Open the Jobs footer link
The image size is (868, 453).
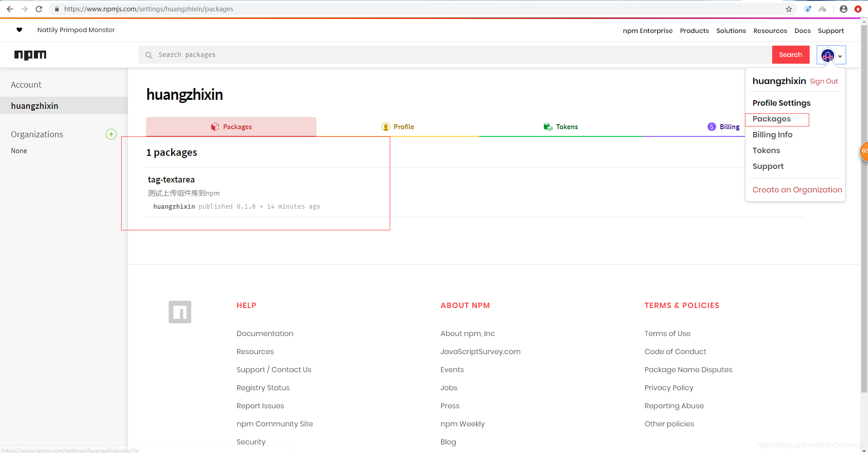click(x=449, y=388)
